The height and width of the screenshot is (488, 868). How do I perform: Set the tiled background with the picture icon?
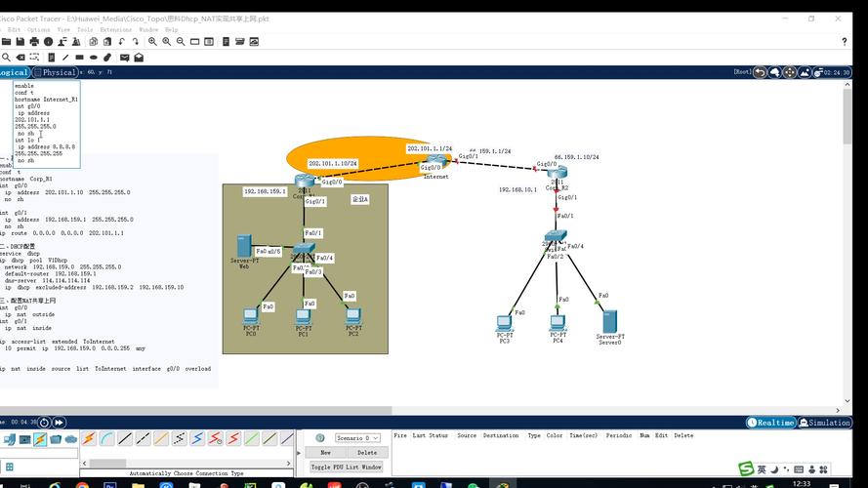tap(805, 72)
